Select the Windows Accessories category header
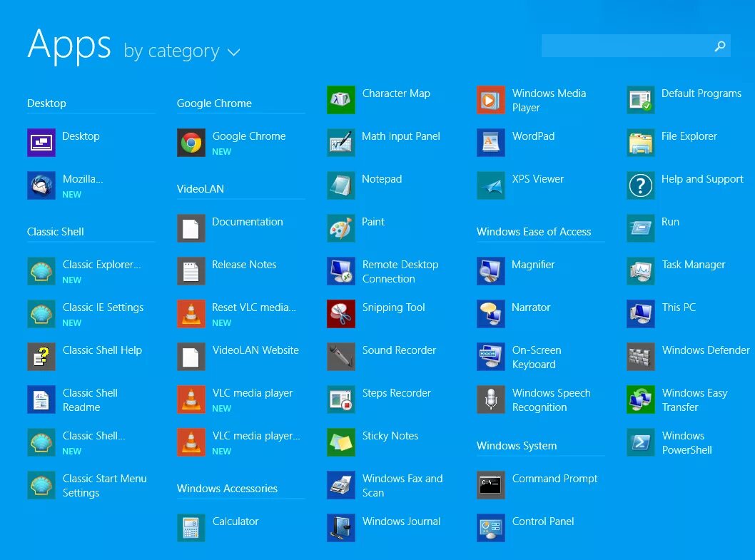 [x=227, y=489]
